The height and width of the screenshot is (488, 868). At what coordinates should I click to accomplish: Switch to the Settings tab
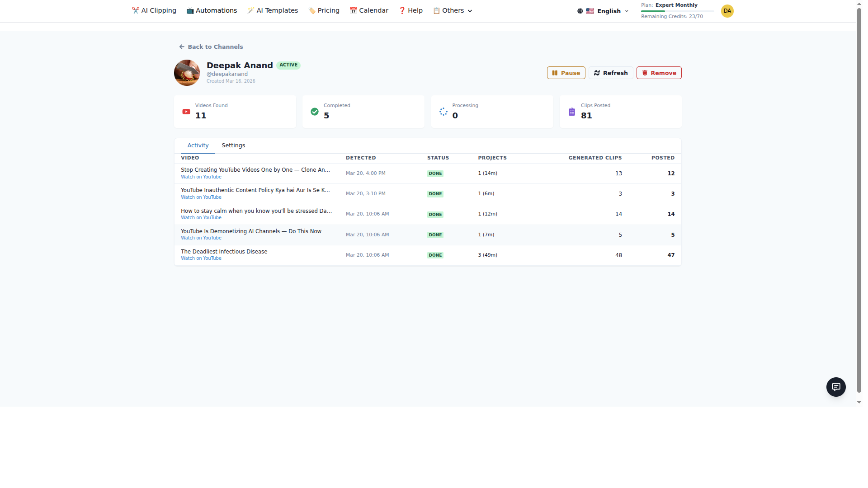tap(233, 145)
